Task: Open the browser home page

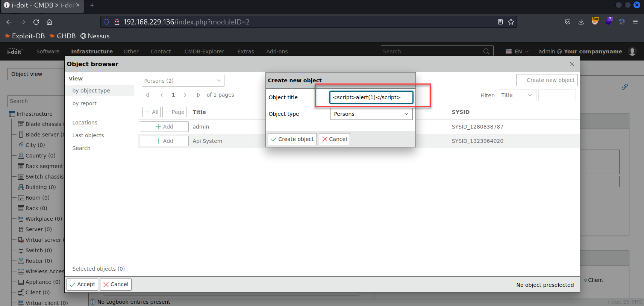Action: [49, 22]
